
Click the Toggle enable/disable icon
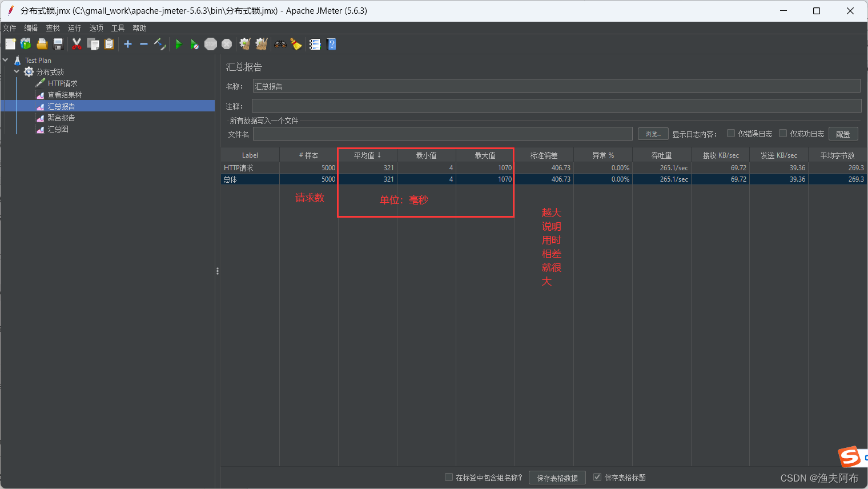pyautogui.click(x=160, y=44)
